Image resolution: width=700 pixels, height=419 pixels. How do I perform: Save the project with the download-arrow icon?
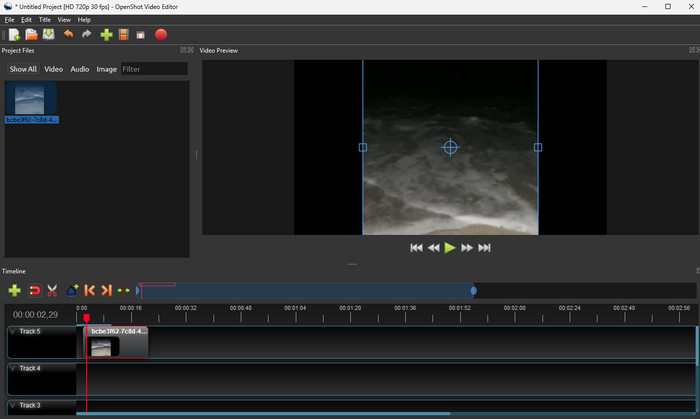pos(48,34)
